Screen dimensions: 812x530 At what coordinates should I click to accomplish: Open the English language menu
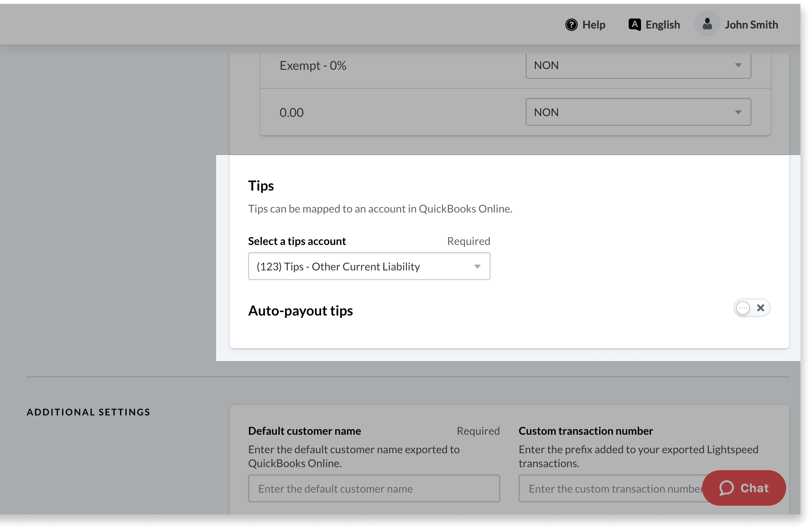tap(653, 24)
